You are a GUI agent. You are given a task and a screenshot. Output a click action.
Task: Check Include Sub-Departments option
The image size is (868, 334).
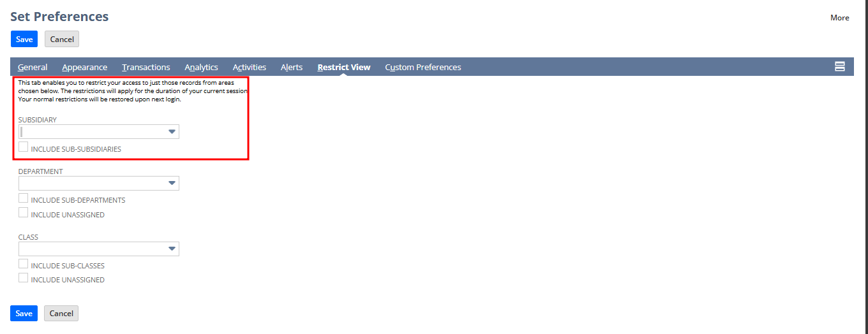click(x=24, y=198)
